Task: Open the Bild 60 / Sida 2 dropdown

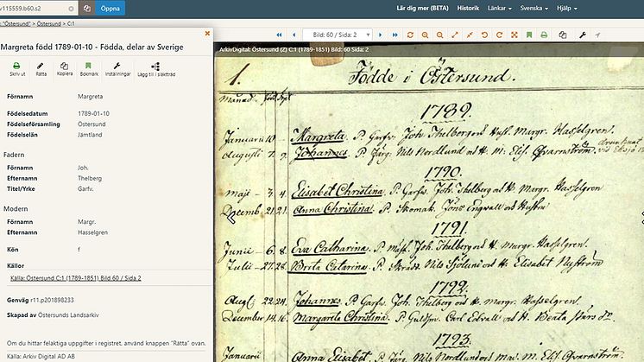Action: [338, 35]
